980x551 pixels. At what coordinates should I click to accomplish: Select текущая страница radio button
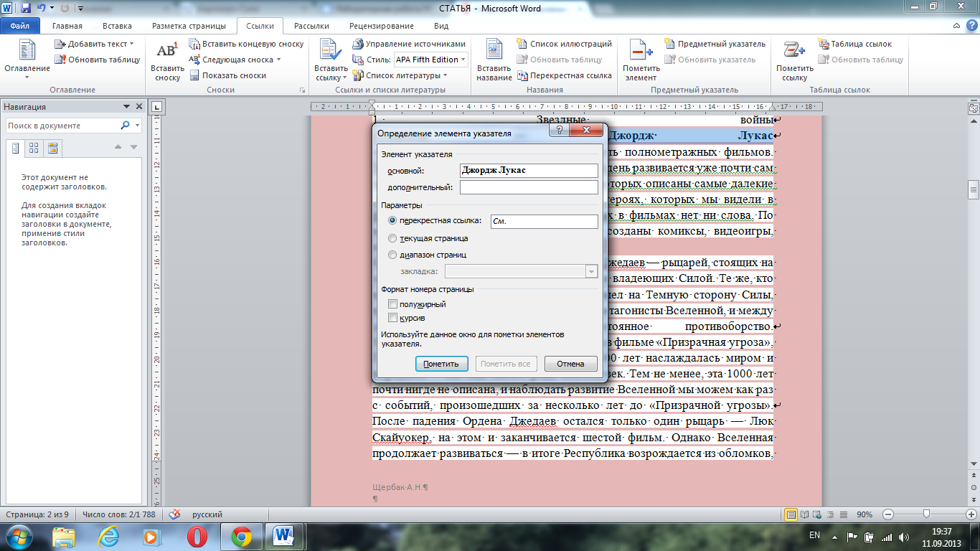(x=392, y=237)
